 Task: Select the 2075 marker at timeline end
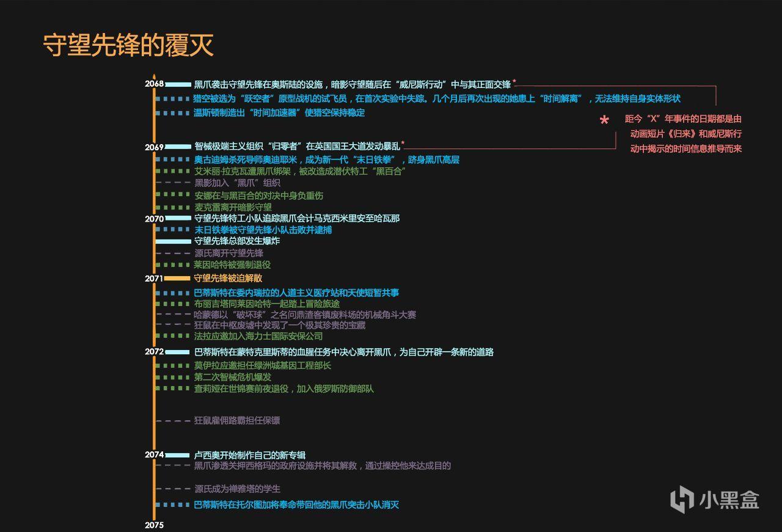pyautogui.click(x=154, y=525)
